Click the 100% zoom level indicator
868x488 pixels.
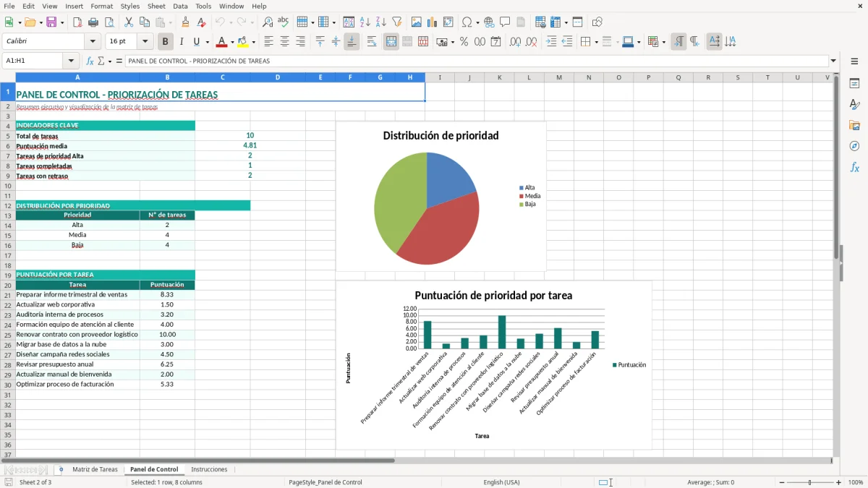[856, 482]
